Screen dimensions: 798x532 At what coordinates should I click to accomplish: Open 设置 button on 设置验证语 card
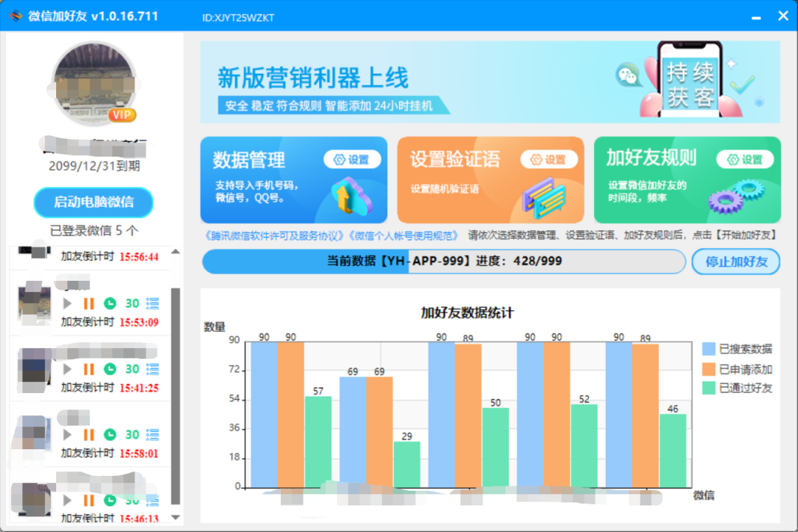point(549,160)
